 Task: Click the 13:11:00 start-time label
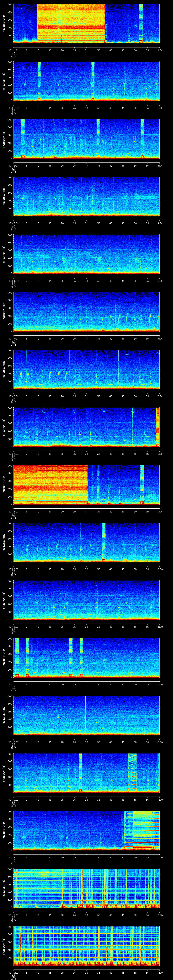[x=13, y=684]
